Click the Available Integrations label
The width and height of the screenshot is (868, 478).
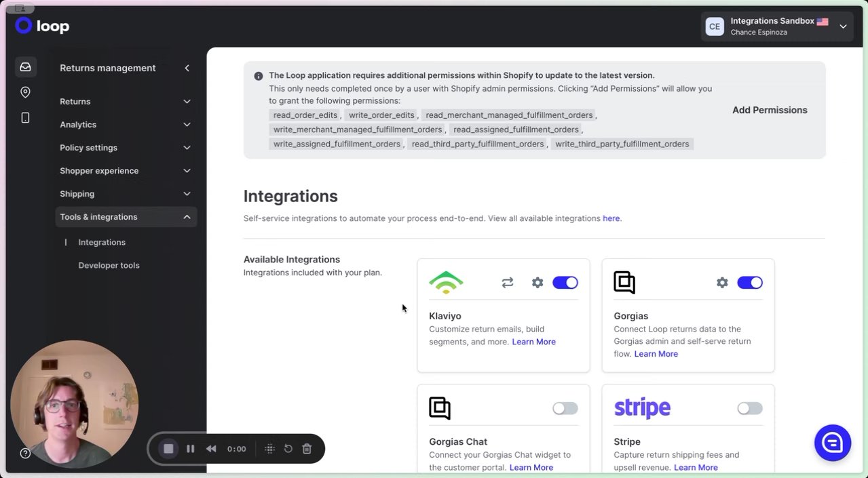click(292, 260)
